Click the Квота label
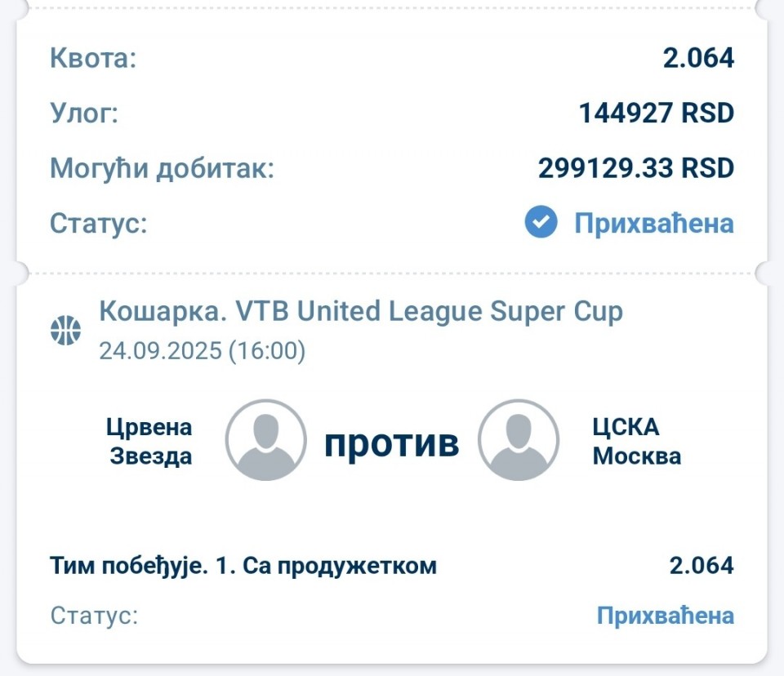Image resolution: width=784 pixels, height=676 pixels. (93, 58)
